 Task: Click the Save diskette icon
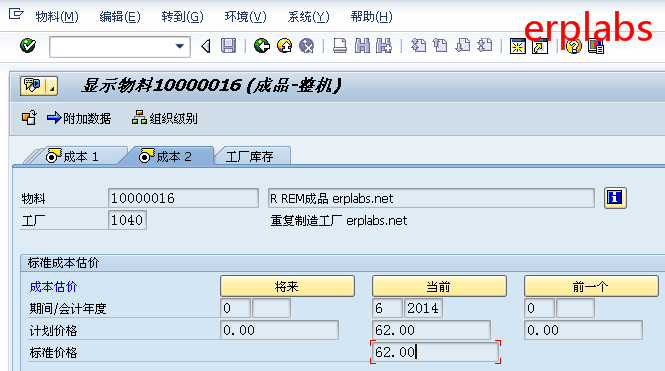[229, 46]
